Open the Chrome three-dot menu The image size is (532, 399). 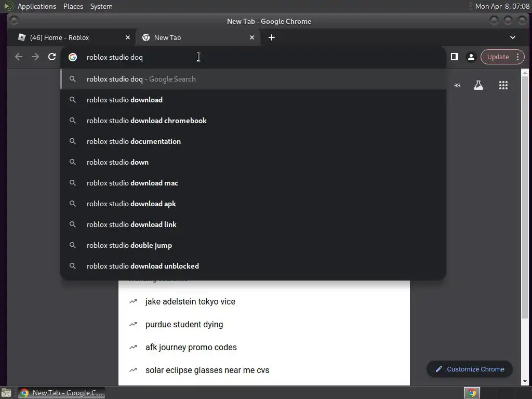point(518,57)
